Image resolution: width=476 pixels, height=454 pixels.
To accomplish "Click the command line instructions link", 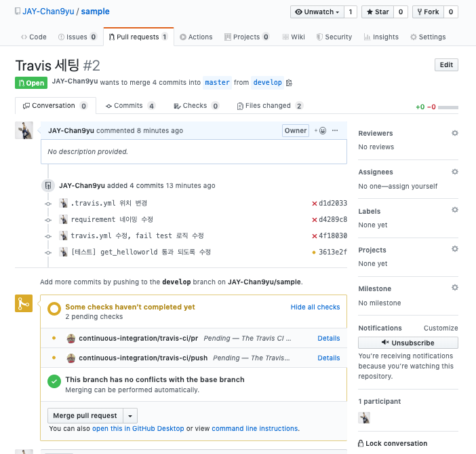I will [x=255, y=428].
